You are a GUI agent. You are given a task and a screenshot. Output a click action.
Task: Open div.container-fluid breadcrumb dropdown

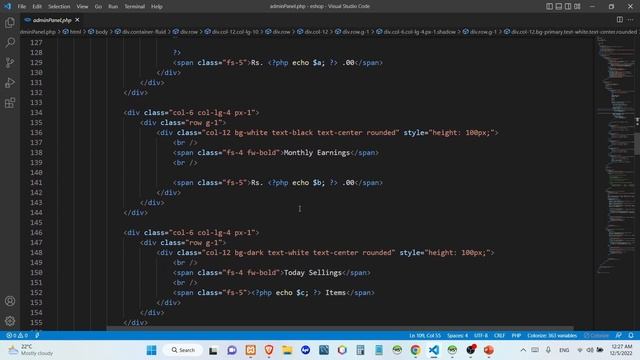[140, 31]
